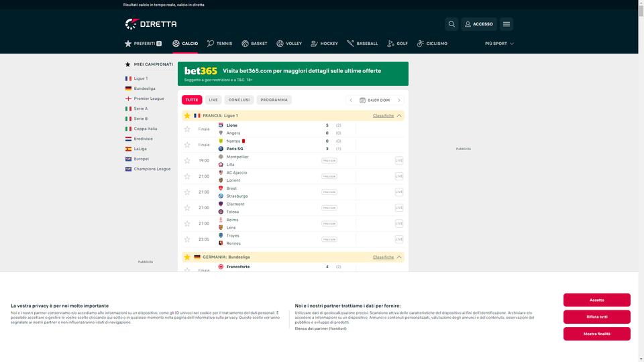Click Rifiuta tutti cookie button

pos(597,317)
